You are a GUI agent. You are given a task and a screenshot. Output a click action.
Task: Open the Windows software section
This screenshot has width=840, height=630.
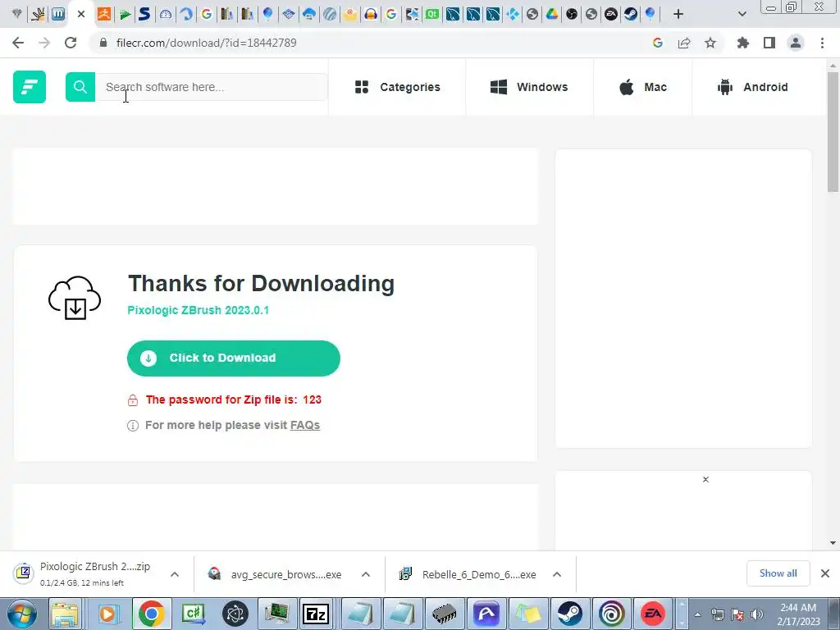pos(529,87)
